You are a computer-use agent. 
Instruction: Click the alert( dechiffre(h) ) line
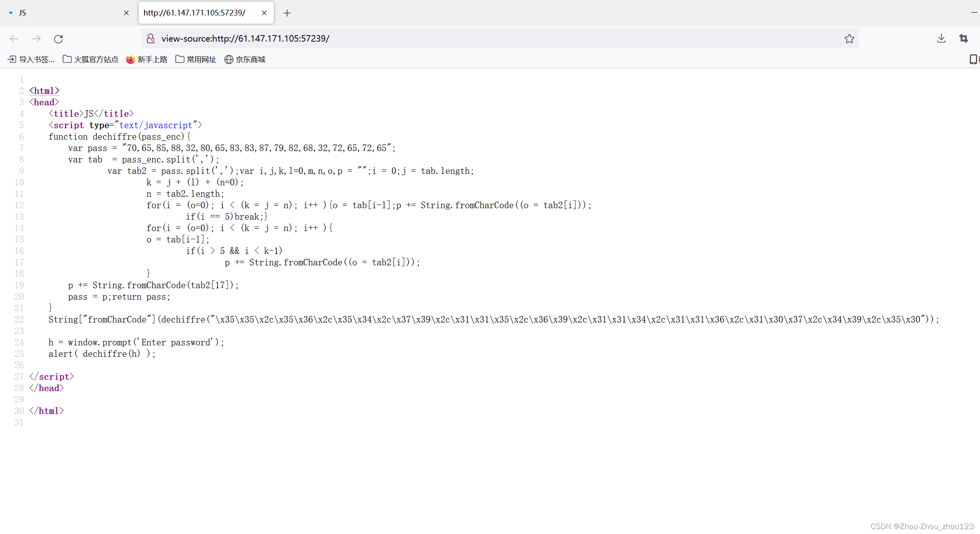(102, 354)
